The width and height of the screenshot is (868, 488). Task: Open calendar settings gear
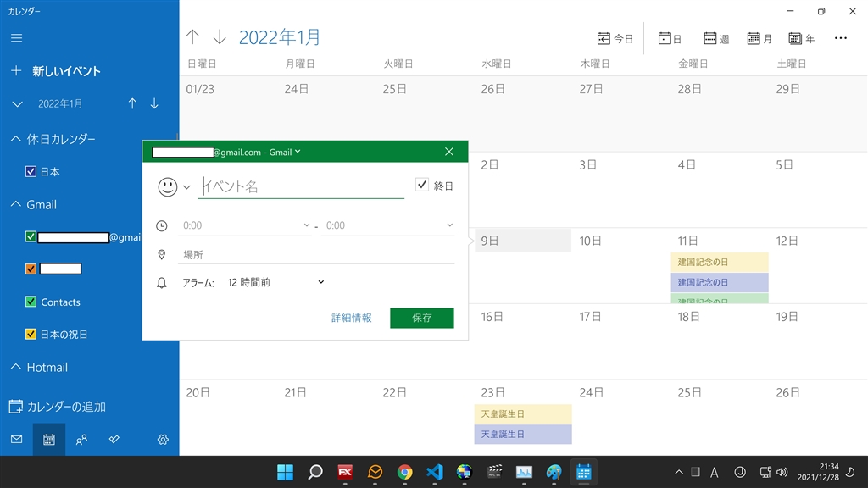pos(163,440)
